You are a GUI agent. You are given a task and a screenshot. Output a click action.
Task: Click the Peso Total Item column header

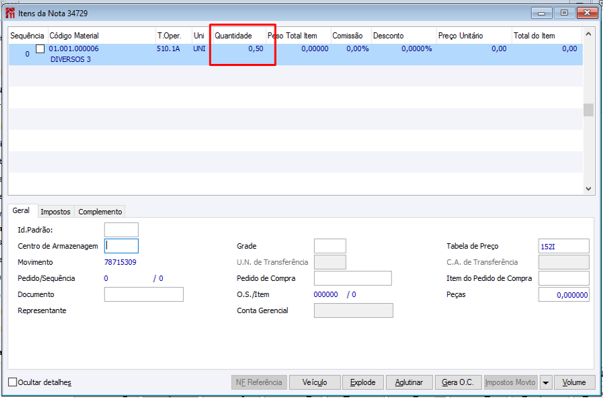298,36
